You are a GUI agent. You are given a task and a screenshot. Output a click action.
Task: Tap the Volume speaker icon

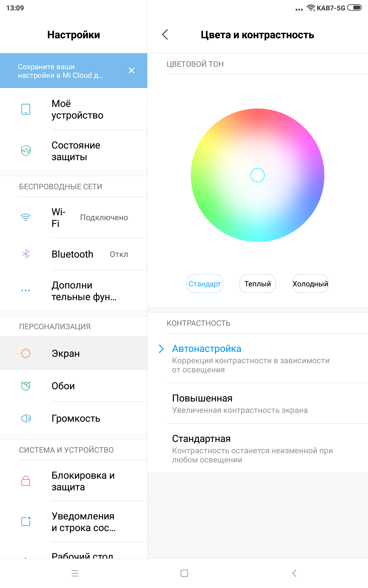26,418
